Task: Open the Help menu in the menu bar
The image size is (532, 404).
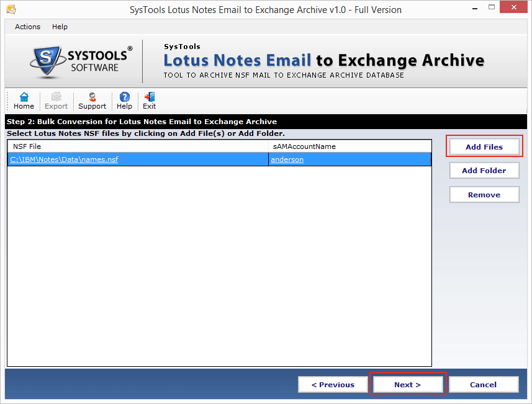Action: pyautogui.click(x=60, y=27)
